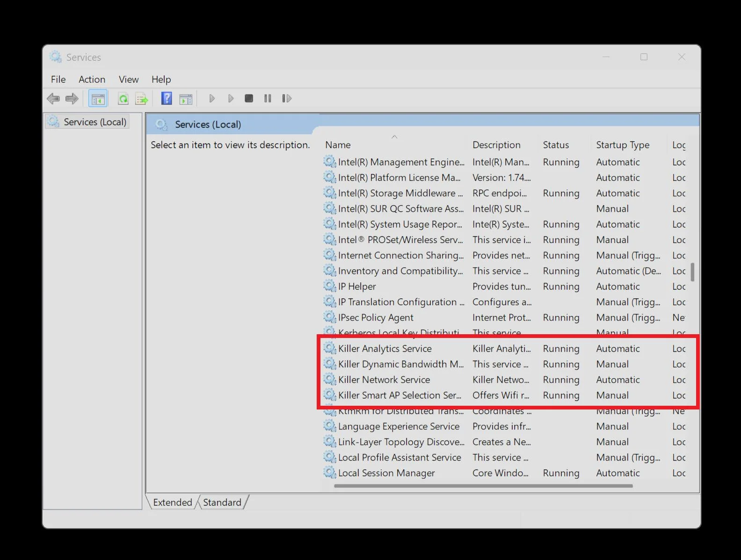Select Killer Analytics Service in the list
The height and width of the screenshot is (560, 741).
(504, 348)
